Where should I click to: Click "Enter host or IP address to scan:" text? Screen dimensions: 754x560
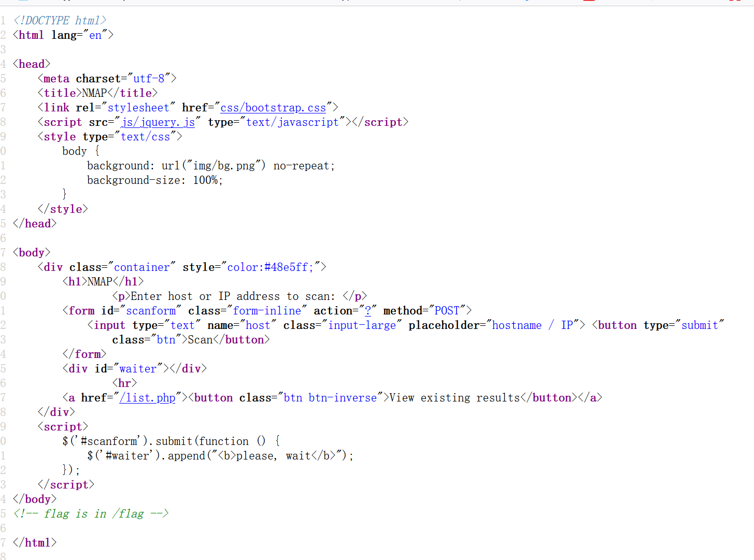click(x=233, y=296)
